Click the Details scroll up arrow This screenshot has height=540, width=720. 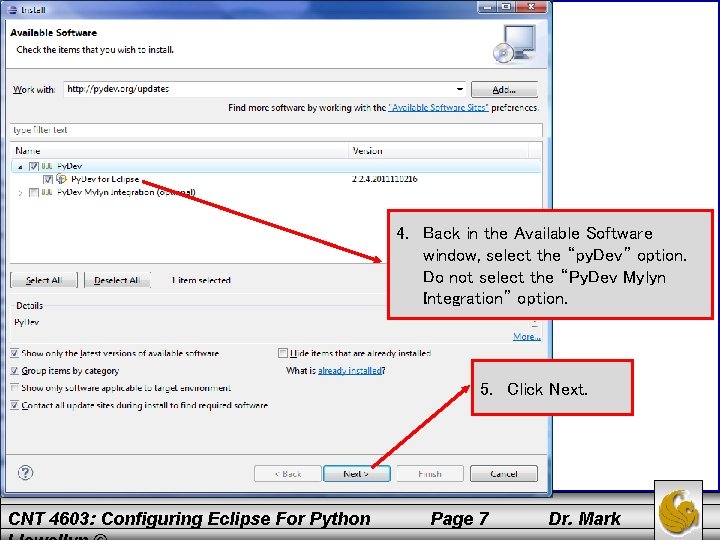click(x=534, y=323)
